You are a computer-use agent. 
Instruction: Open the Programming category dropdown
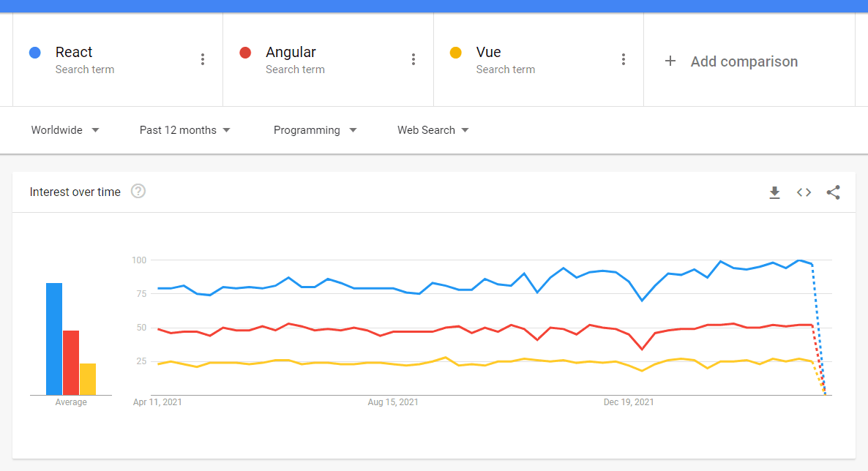(x=315, y=129)
